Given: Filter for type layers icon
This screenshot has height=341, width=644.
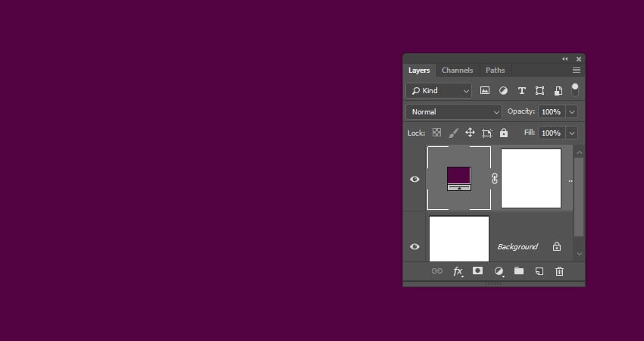Looking at the screenshot, I should (521, 91).
